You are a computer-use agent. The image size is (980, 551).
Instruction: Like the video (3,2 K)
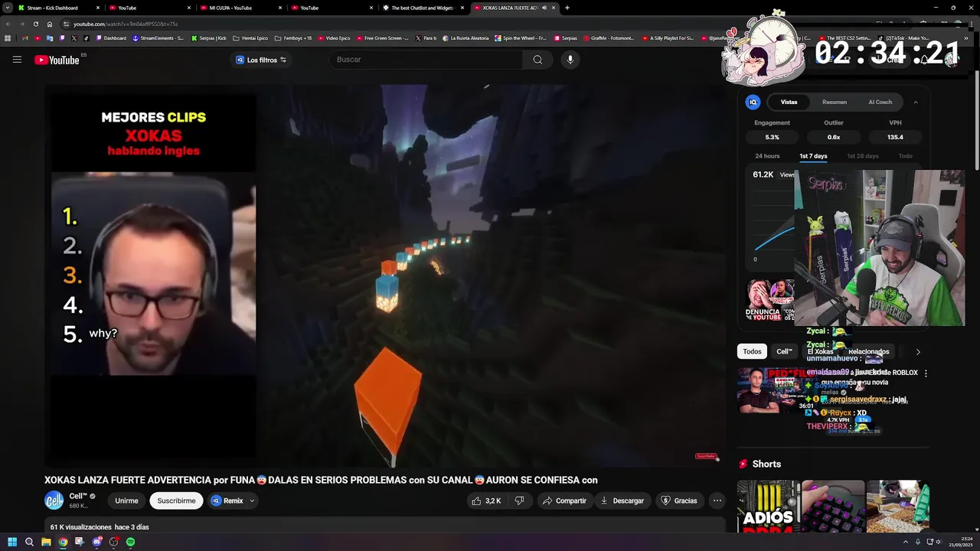pos(486,500)
